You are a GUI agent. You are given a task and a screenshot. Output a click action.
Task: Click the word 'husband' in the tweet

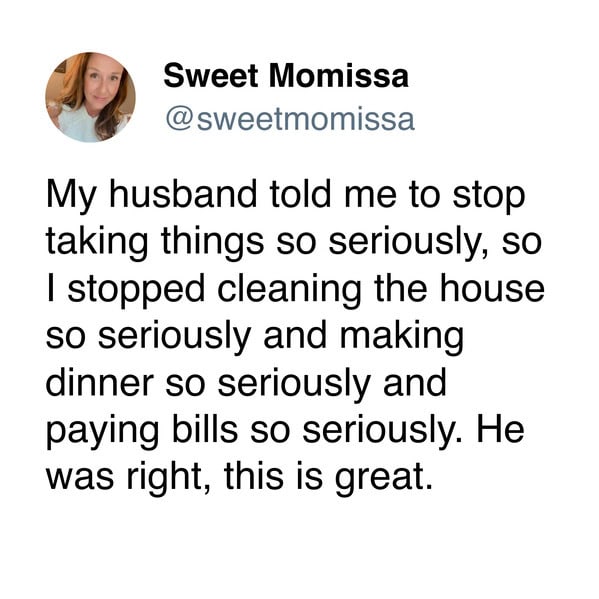point(183,194)
